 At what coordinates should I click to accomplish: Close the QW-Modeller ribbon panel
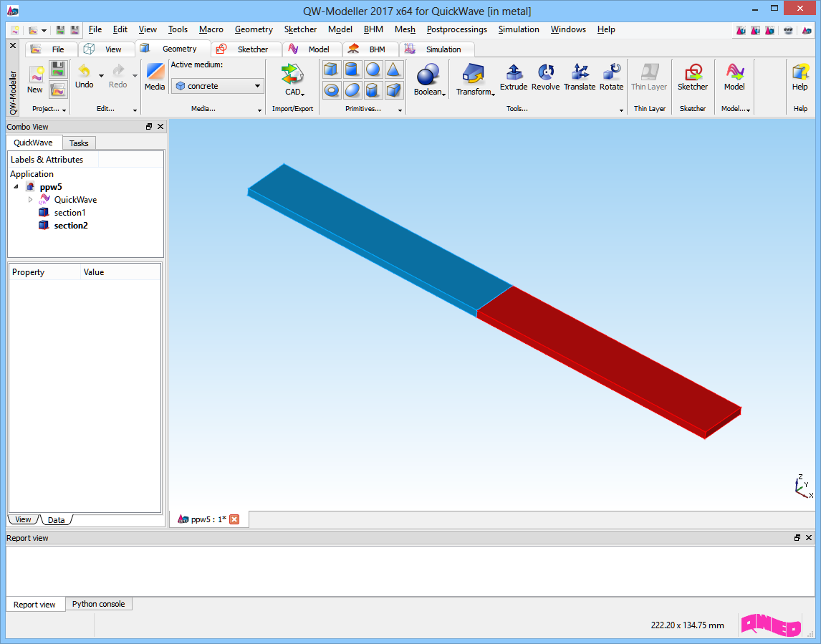[13, 46]
